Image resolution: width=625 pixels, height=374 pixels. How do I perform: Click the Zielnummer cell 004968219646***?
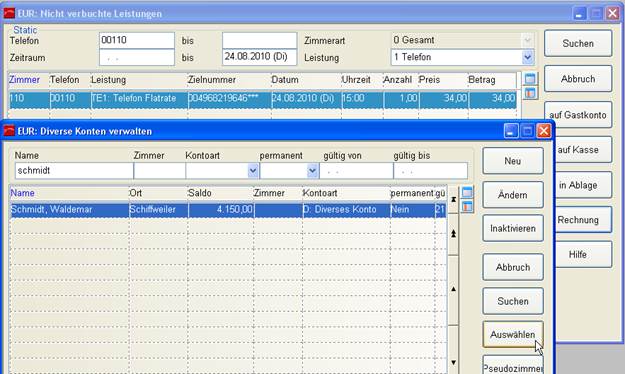[x=229, y=98]
